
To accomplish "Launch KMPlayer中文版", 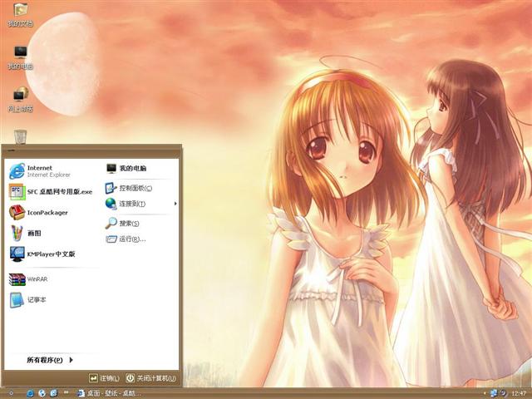I will 52,254.
